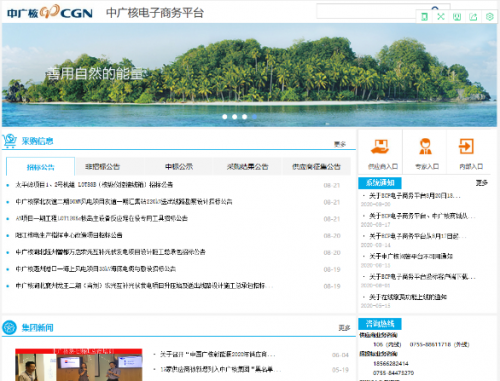Open the green hexagon settings icon
The image size is (500, 381).
[x=490, y=16]
